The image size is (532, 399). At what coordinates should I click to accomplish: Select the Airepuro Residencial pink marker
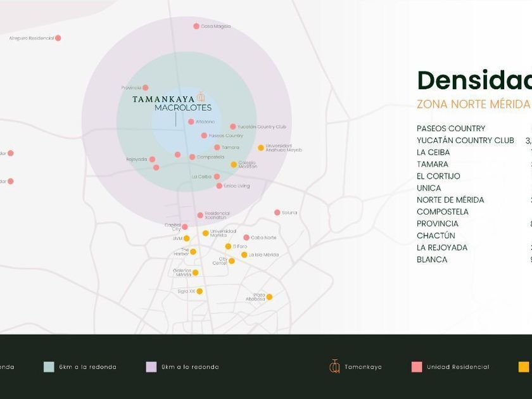point(58,38)
